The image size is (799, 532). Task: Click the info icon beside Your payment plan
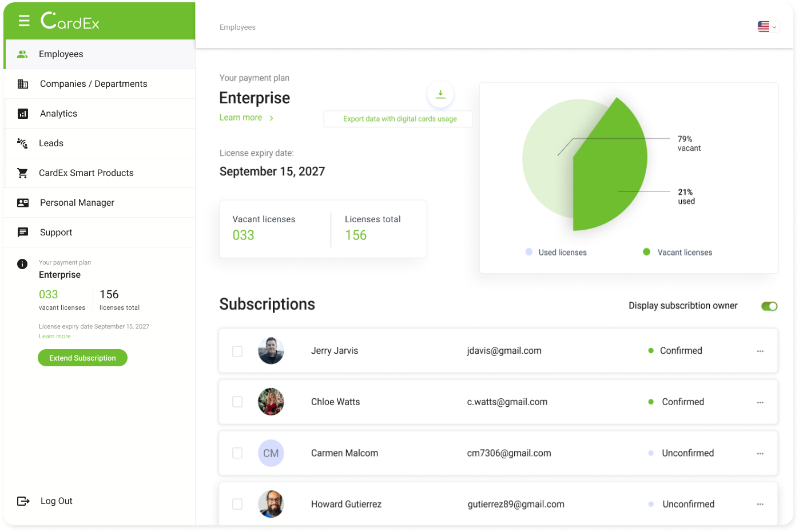(x=22, y=264)
